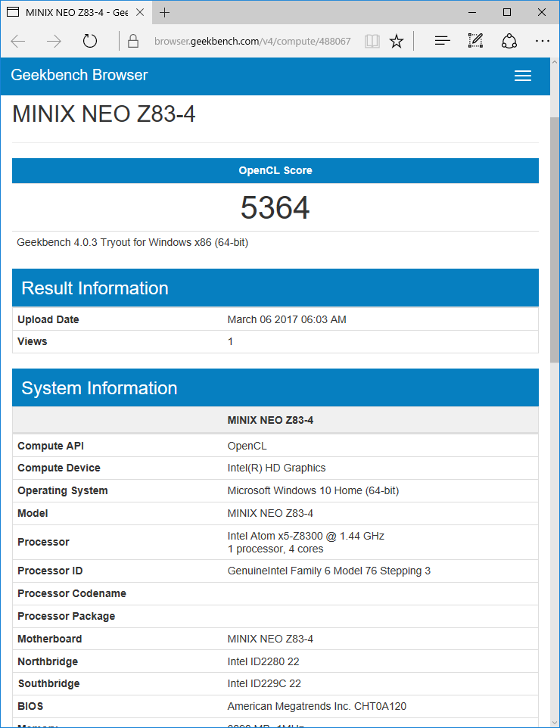This screenshot has width=560, height=728.
Task: Refresh the Geekbench page
Action: tap(89, 42)
